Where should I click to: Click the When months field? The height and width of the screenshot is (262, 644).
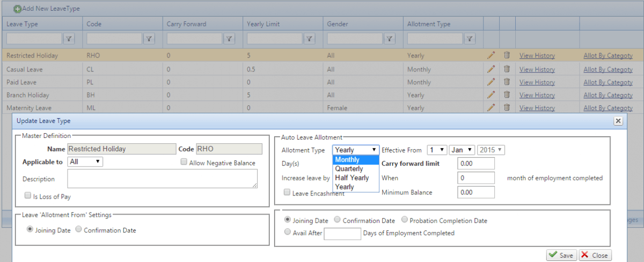[x=476, y=178]
